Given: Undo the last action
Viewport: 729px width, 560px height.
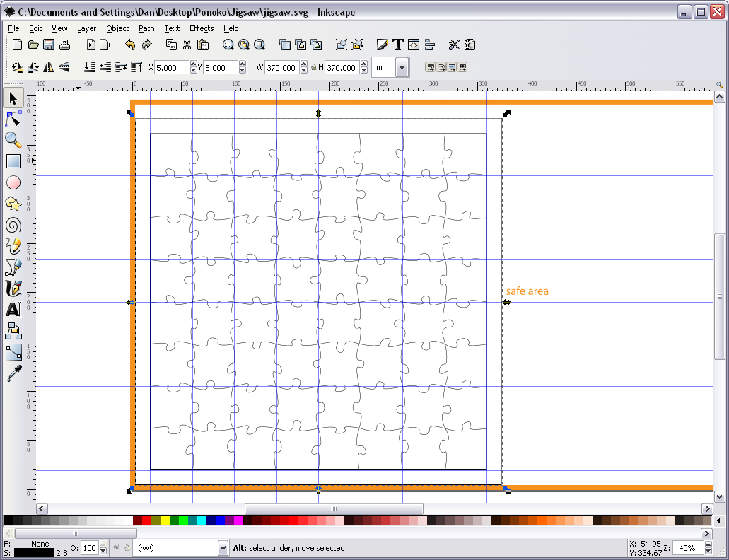Looking at the screenshot, I should click(x=131, y=45).
